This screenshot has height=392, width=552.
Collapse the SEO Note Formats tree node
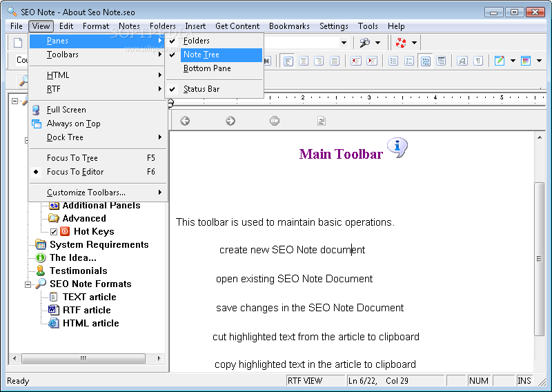tap(28, 284)
